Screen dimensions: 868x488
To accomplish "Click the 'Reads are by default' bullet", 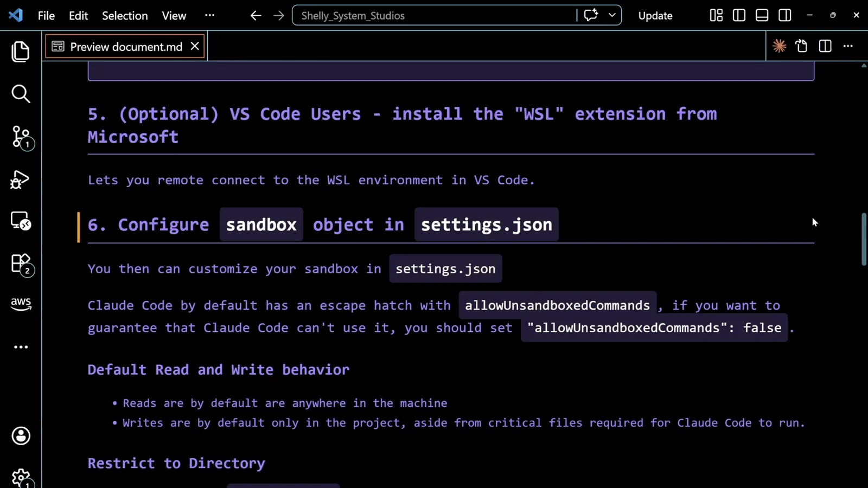I will [285, 403].
